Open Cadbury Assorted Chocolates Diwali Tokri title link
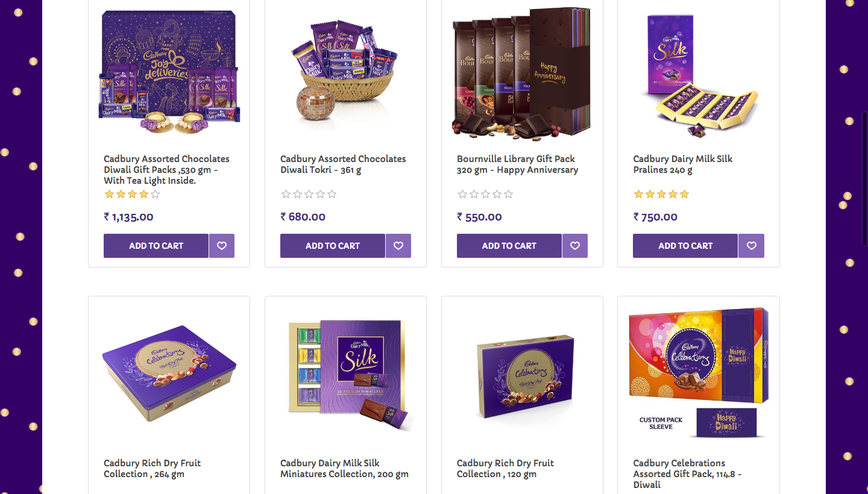 coord(343,164)
